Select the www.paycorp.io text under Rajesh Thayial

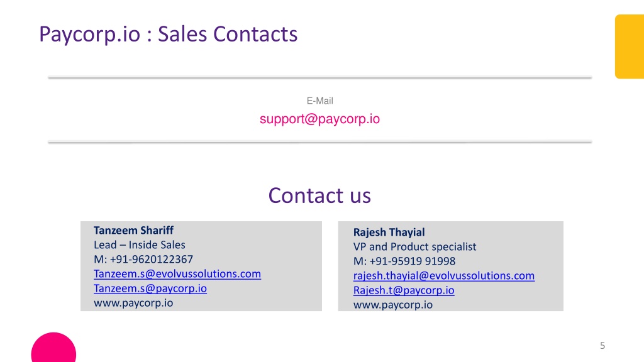coord(392,305)
